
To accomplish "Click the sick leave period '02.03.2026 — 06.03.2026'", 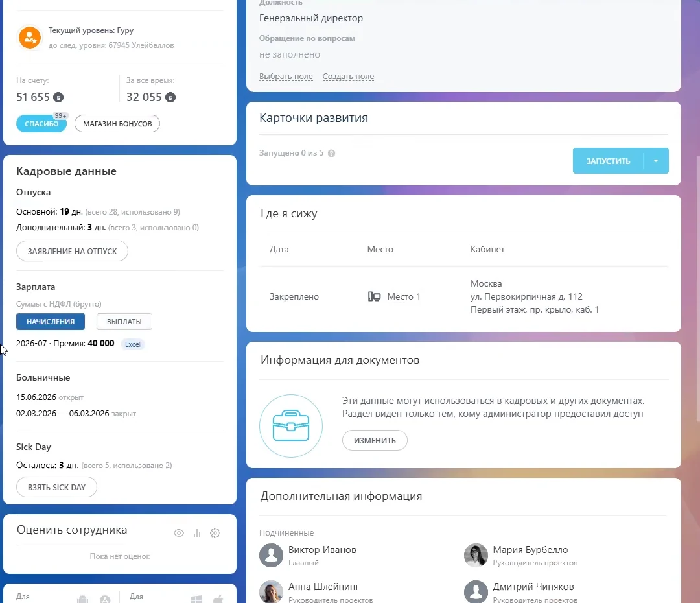I will click(x=62, y=413).
